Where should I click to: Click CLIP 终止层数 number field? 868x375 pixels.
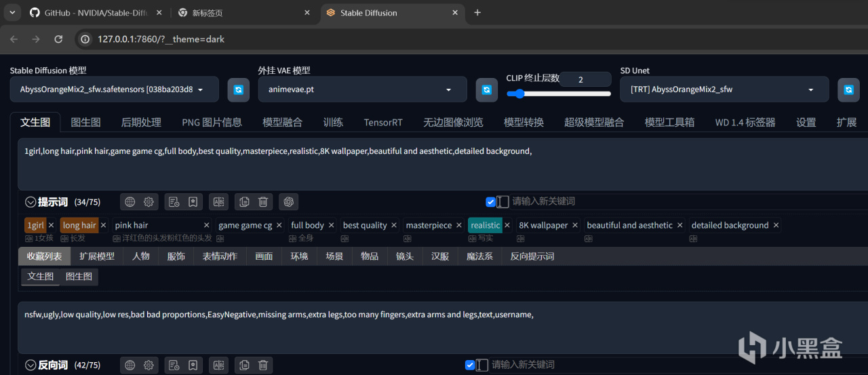(x=587, y=79)
